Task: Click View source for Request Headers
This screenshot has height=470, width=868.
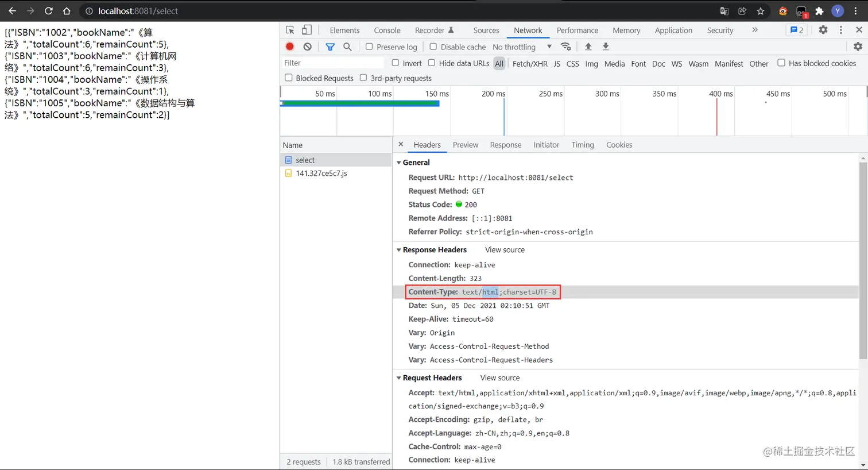Action: coord(500,378)
